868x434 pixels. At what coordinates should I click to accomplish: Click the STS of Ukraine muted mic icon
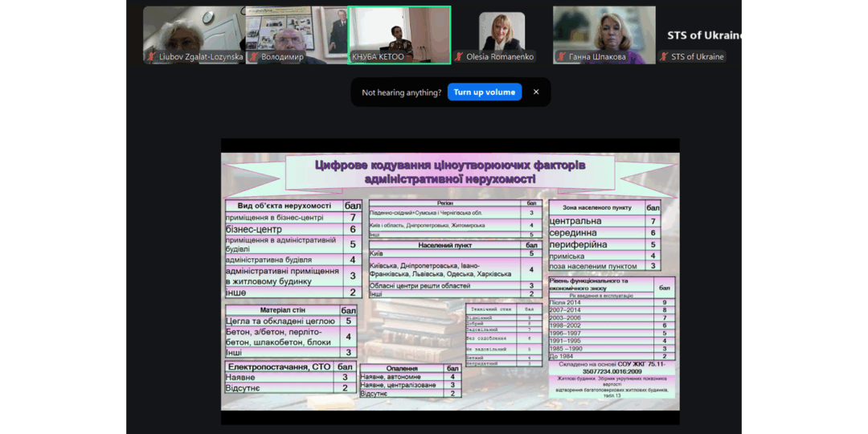[x=664, y=57]
